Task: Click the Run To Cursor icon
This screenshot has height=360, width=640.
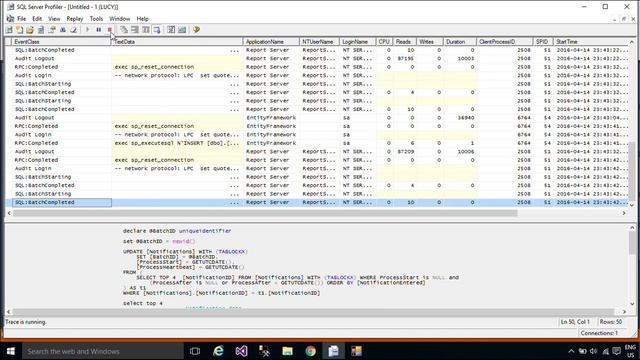Action: click(x=135, y=30)
